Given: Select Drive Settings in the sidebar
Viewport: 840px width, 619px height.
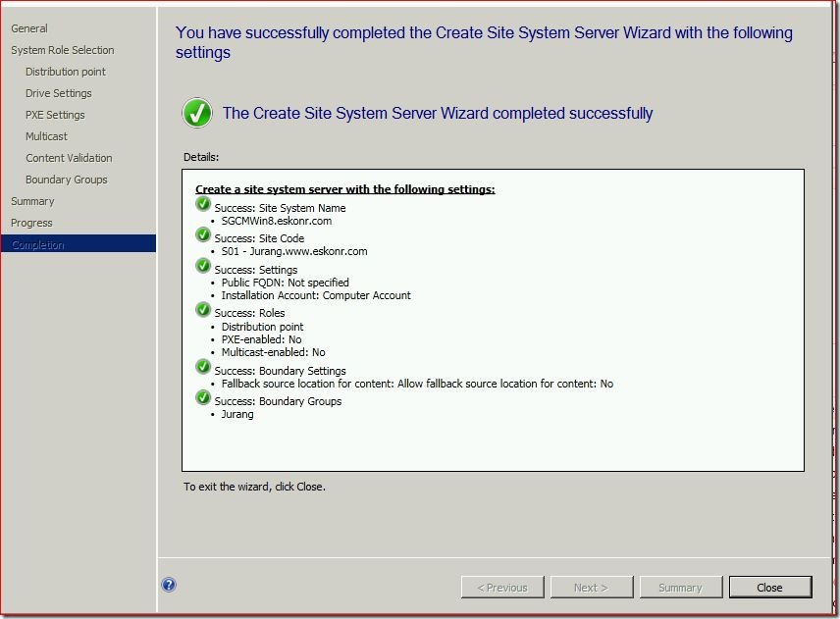Looking at the screenshot, I should point(59,93).
